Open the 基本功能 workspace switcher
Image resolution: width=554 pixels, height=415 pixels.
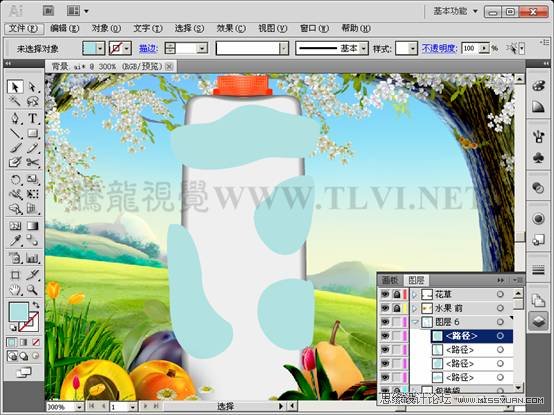(x=456, y=11)
